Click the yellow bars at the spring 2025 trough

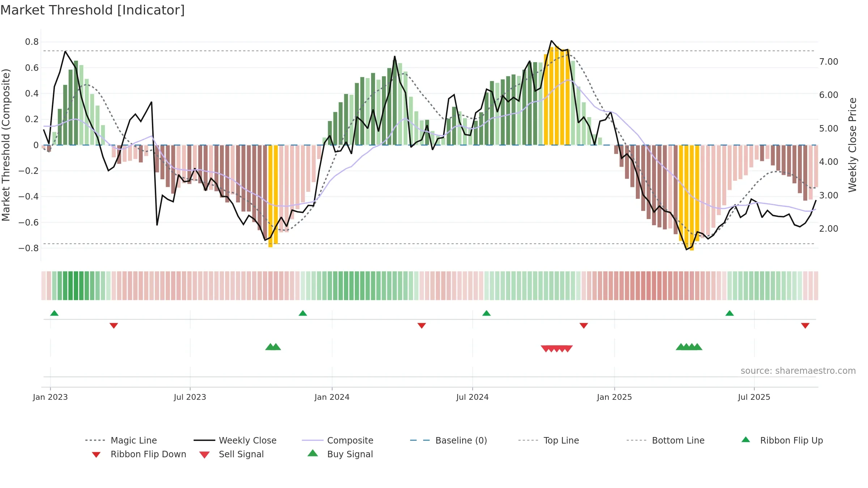pyautogui.click(x=689, y=197)
